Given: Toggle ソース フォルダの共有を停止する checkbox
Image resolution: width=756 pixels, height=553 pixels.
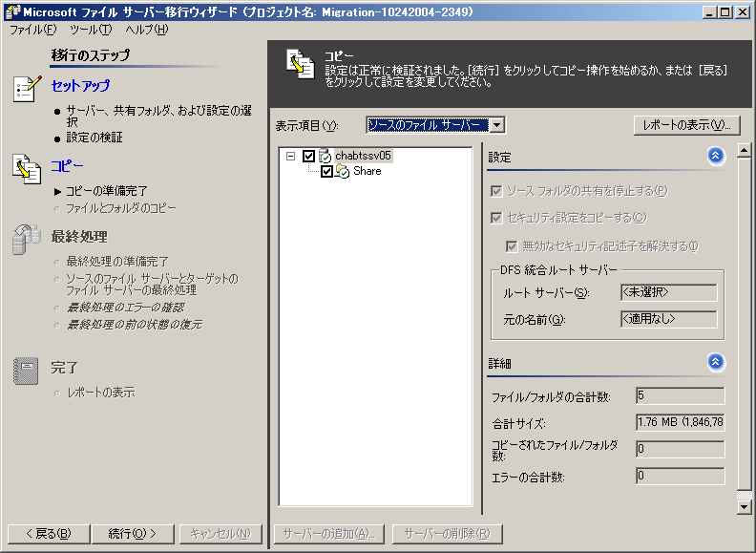Looking at the screenshot, I should (x=496, y=191).
